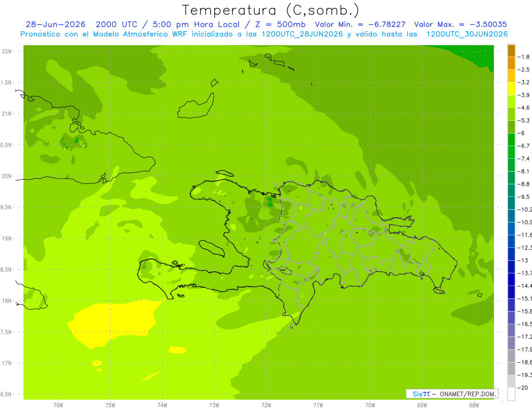Click the 22N latitude tick label
This screenshot has width=532, height=411.
(x=7, y=51)
